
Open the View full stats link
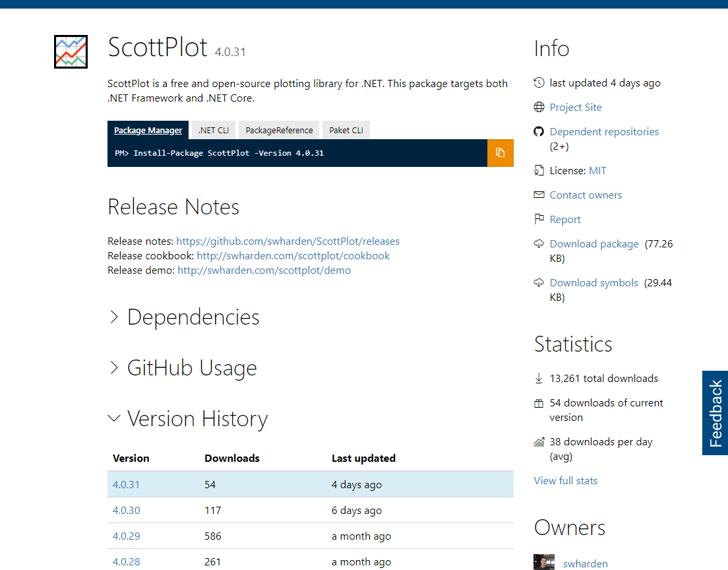pyautogui.click(x=566, y=481)
